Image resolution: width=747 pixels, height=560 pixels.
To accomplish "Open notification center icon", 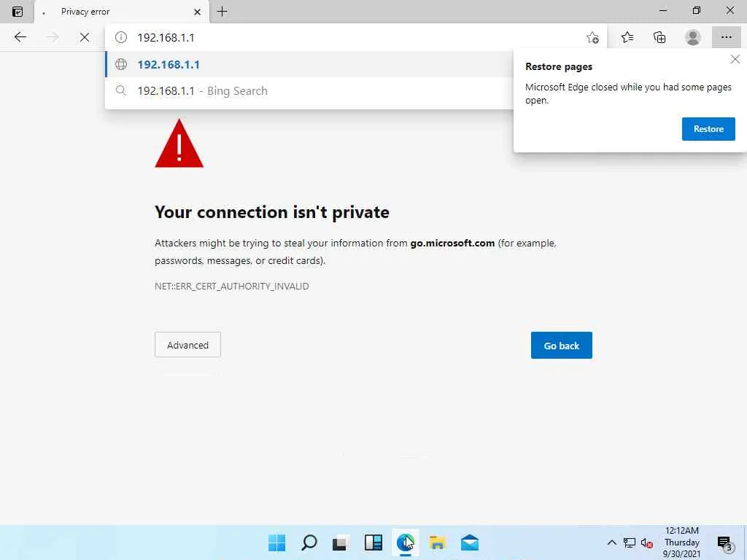I will (724, 542).
